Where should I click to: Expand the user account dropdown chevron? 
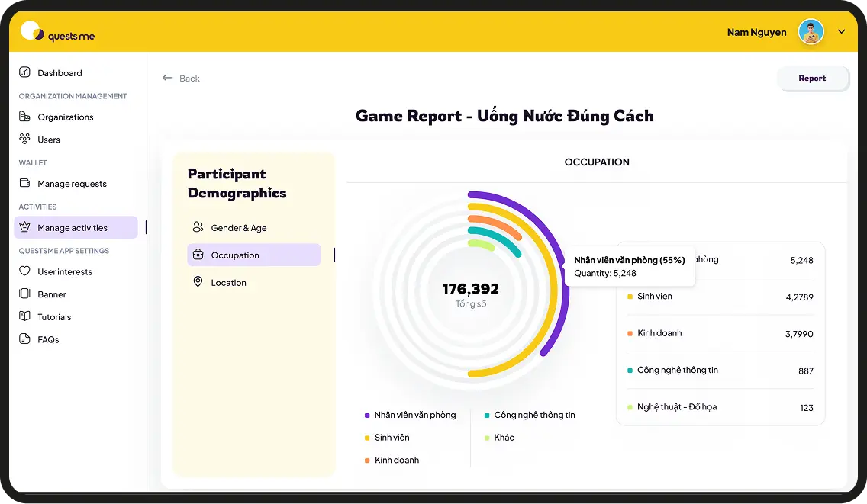842,32
